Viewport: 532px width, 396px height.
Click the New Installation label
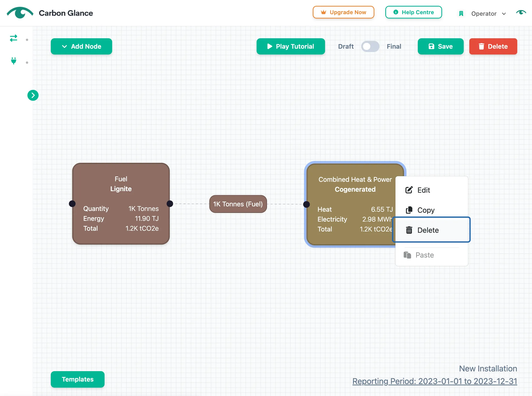coord(488,368)
